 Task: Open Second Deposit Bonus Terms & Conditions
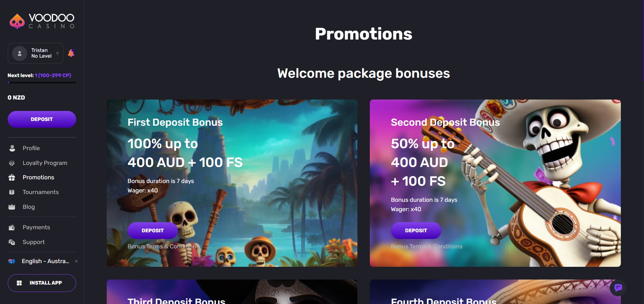coord(427,246)
